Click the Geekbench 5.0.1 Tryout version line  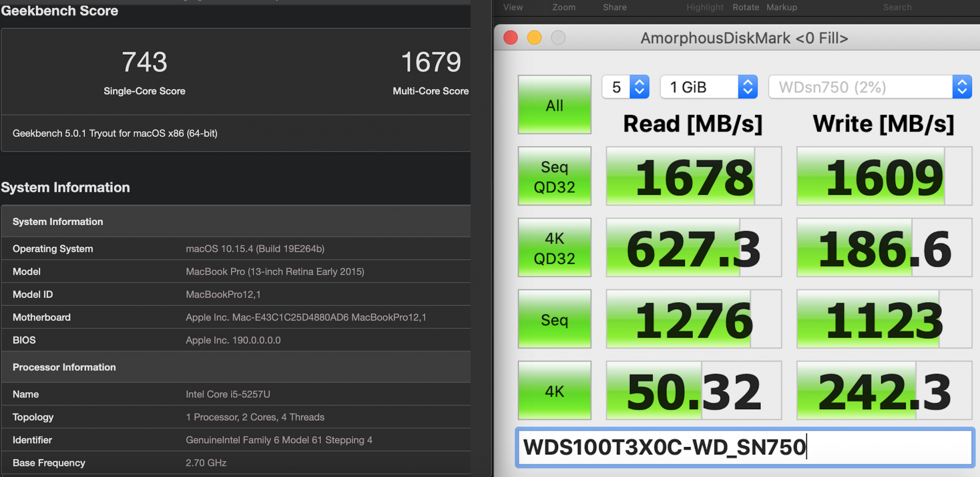115,133
